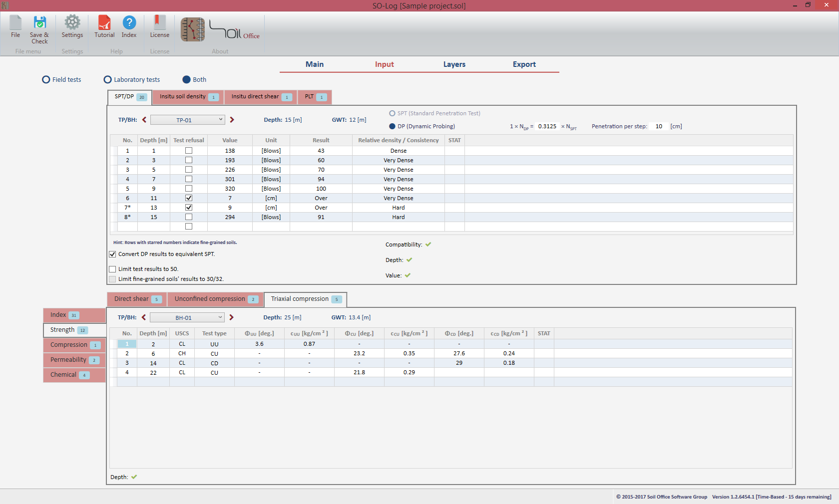This screenshot has width=839, height=504.
Task: Open the Permeability category button
Action: (x=74, y=360)
